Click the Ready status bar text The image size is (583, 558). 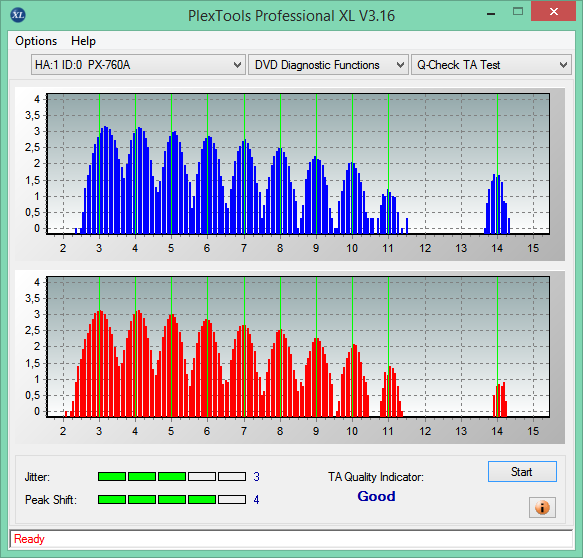(29, 538)
